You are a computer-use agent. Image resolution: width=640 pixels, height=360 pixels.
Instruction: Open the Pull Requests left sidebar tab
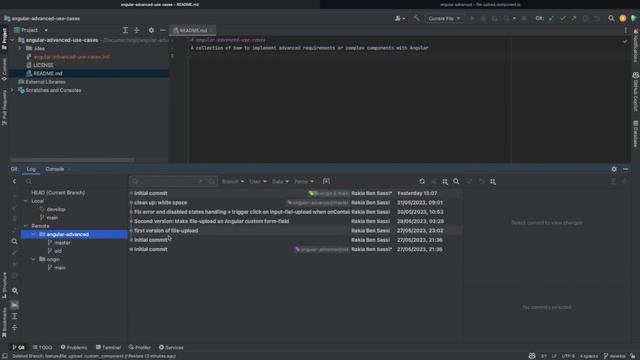pyautogui.click(x=4, y=108)
